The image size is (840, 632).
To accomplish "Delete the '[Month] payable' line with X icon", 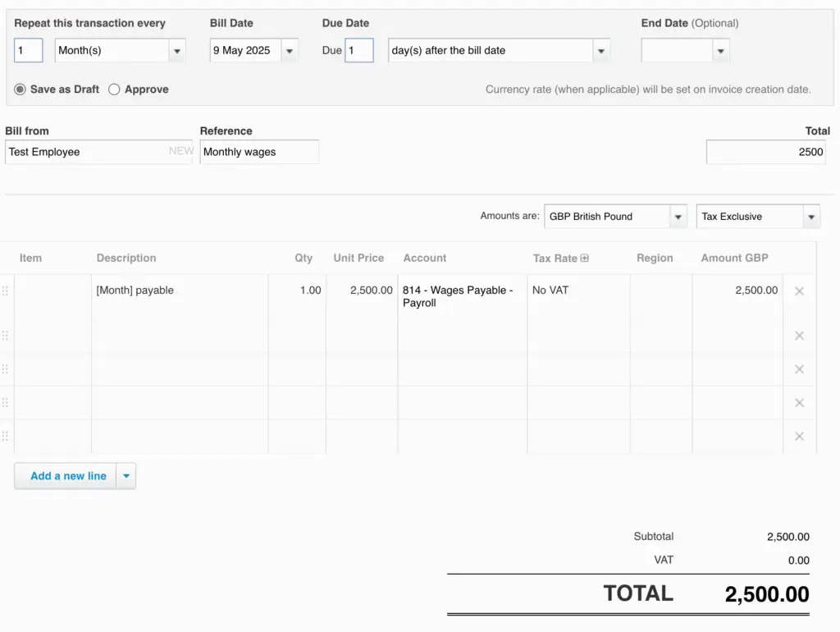I will click(x=799, y=291).
